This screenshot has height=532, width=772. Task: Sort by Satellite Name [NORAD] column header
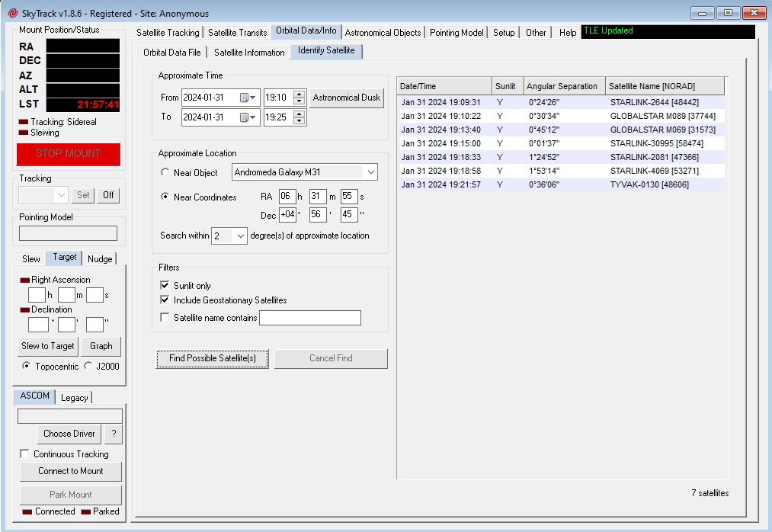tap(665, 86)
